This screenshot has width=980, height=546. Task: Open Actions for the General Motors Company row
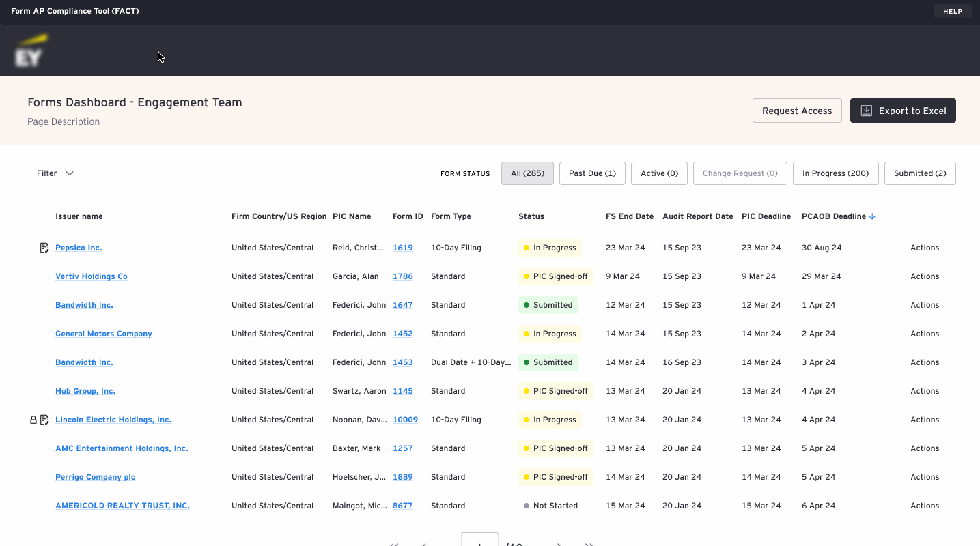click(x=925, y=334)
